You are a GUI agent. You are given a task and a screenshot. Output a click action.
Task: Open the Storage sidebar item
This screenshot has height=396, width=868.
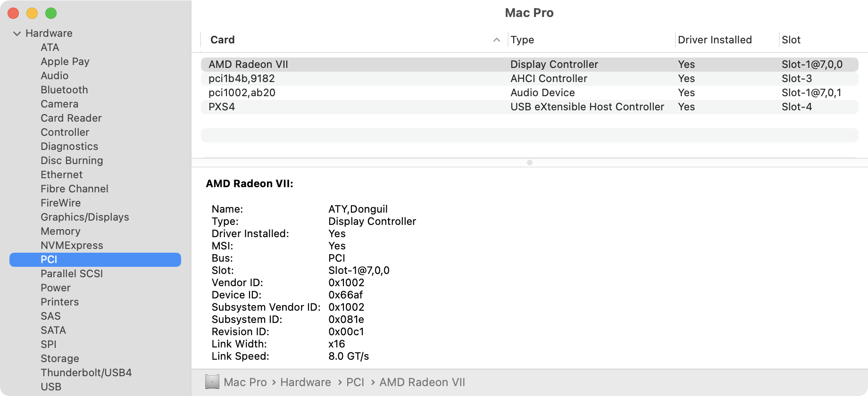coord(60,358)
